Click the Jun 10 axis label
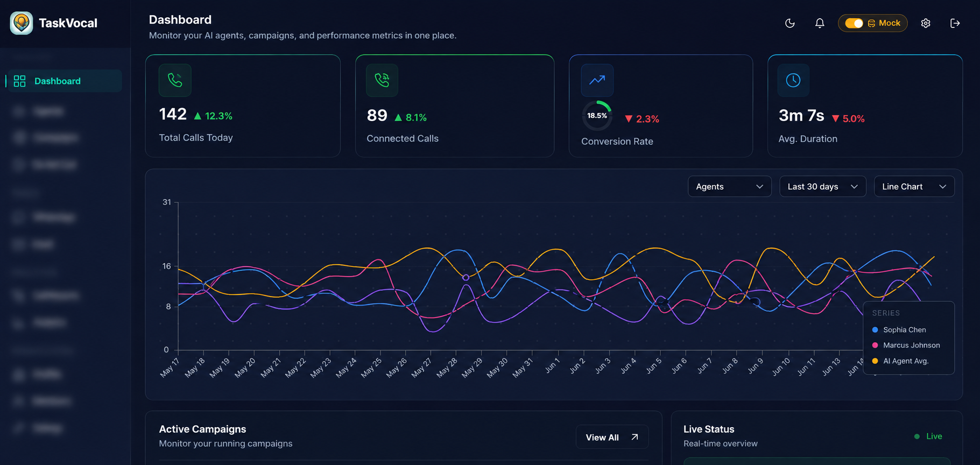Viewport: 980px width, 465px height. tap(781, 367)
